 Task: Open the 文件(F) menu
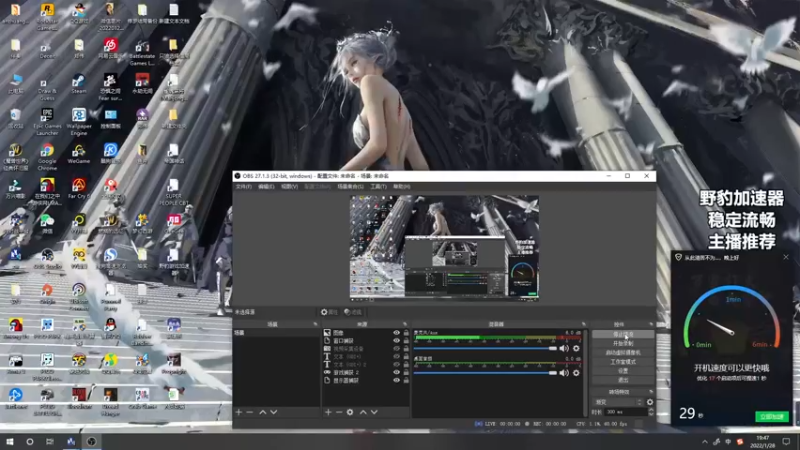243,186
